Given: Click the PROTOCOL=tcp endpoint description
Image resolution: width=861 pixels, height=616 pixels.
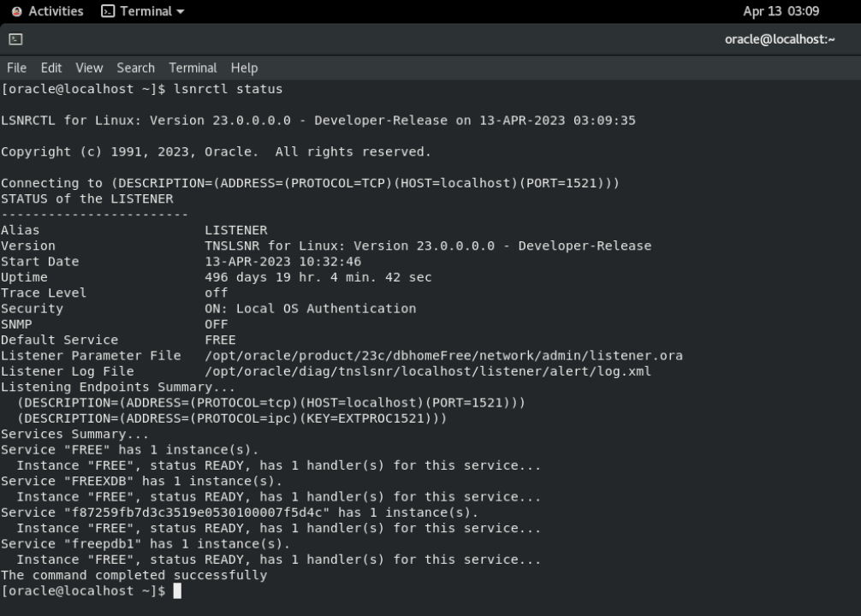Looking at the screenshot, I should tap(271, 402).
